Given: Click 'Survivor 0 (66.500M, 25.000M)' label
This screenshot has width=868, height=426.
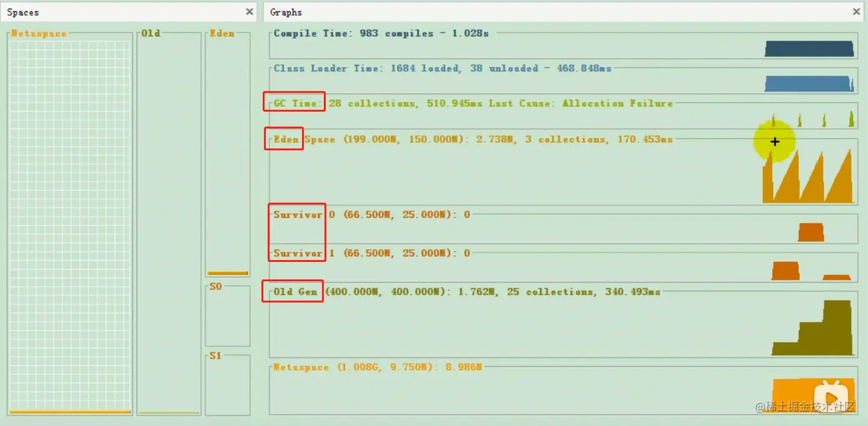Looking at the screenshot, I should 366,215.
